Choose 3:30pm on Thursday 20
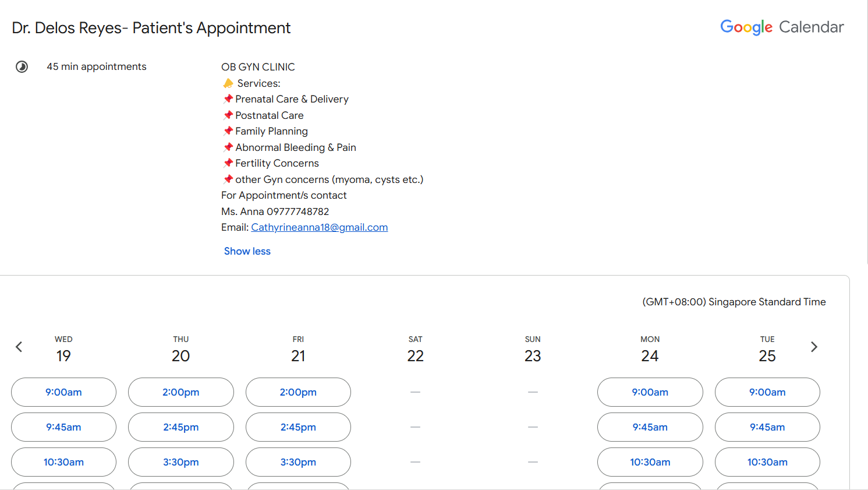This screenshot has width=868, height=490. point(181,462)
